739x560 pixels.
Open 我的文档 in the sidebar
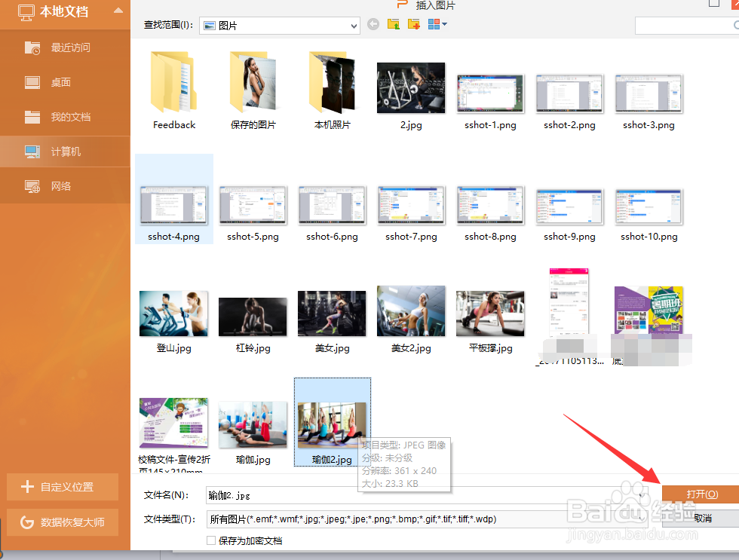[x=65, y=117]
